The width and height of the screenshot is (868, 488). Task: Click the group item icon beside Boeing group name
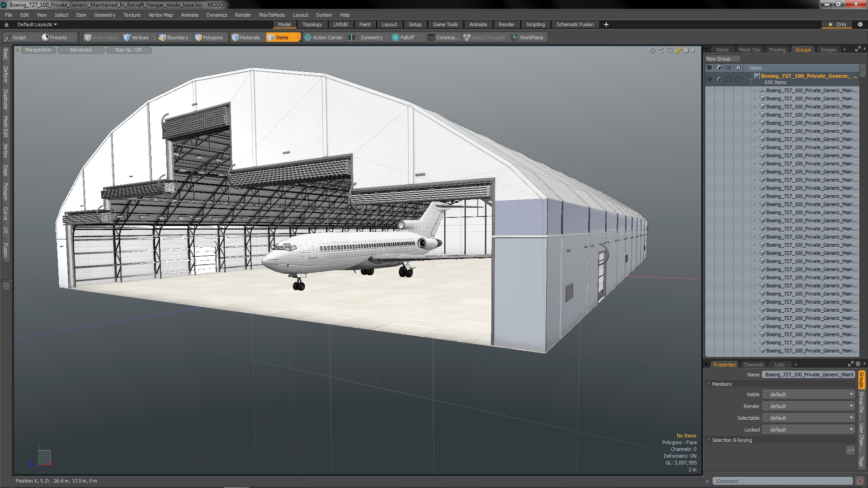click(757, 76)
